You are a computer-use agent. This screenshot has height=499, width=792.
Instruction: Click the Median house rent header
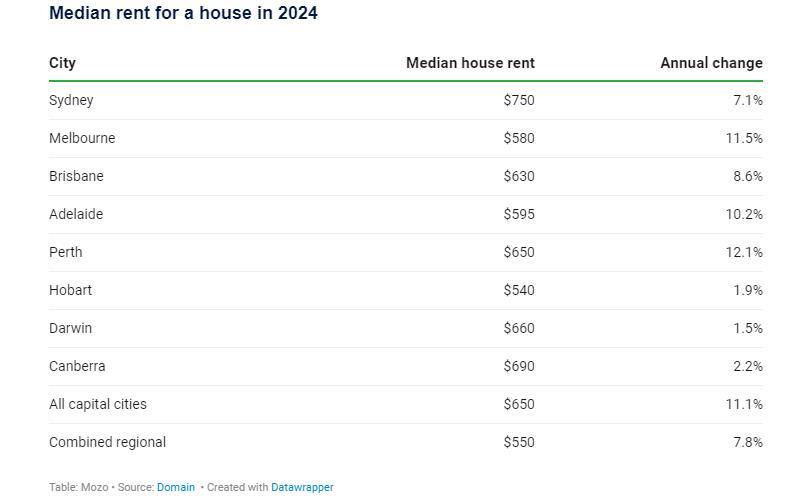tap(470, 63)
